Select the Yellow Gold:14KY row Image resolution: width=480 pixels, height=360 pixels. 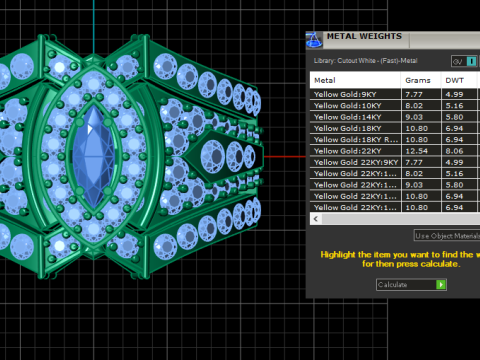coord(395,117)
